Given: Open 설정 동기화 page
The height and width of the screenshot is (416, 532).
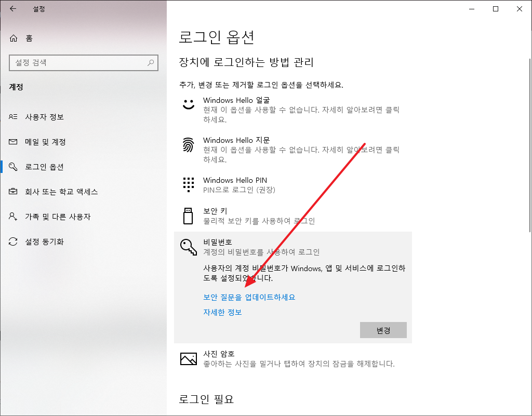Looking at the screenshot, I should tap(84, 241).
